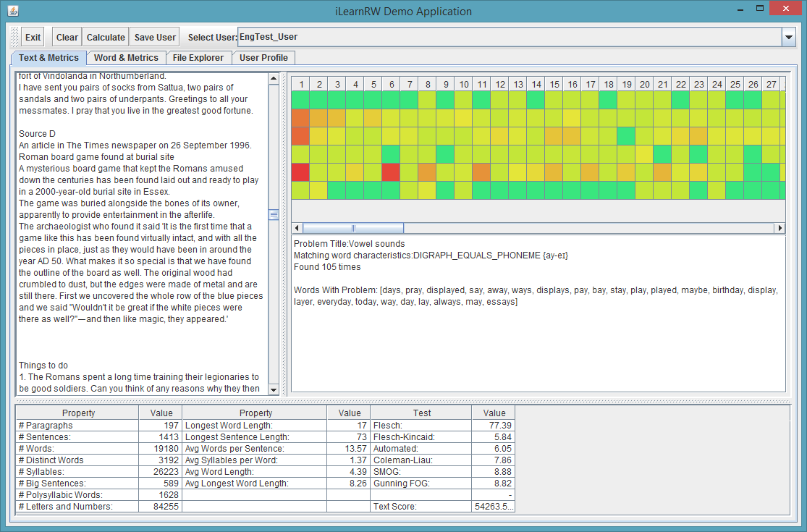This screenshot has height=532, width=807.
Task: Switch to the User Profile tab
Action: click(263, 58)
